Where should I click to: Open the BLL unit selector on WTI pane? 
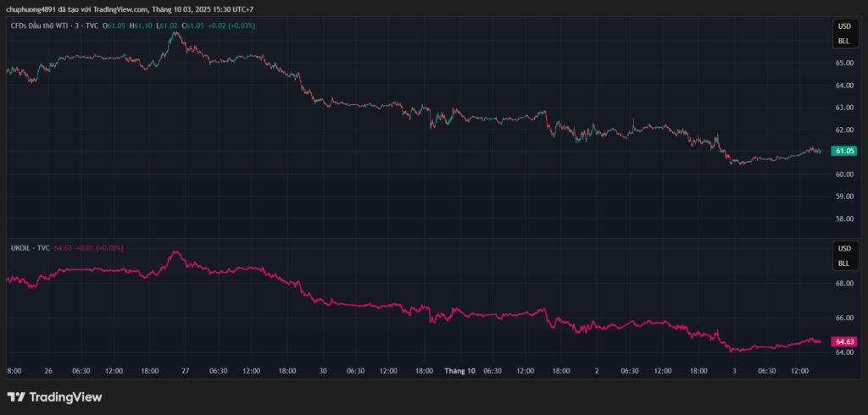pyautogui.click(x=843, y=41)
